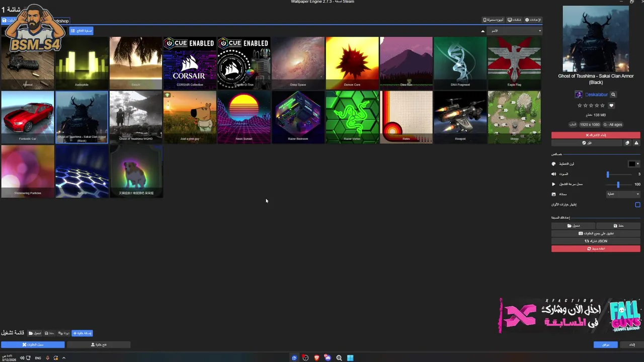The height and width of the screenshot is (362, 644).
Task: Click the author search magnifier icon
Action: (613, 95)
